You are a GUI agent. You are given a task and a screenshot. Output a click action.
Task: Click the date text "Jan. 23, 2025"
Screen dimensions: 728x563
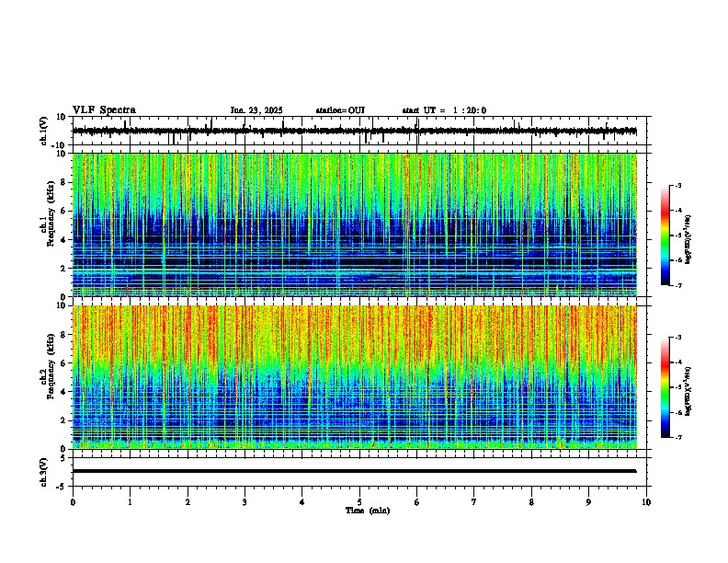pos(256,110)
